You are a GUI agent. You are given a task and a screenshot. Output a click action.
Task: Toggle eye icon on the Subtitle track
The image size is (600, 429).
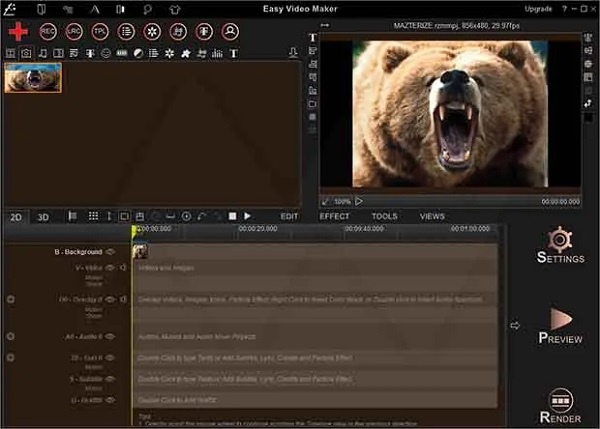point(110,378)
